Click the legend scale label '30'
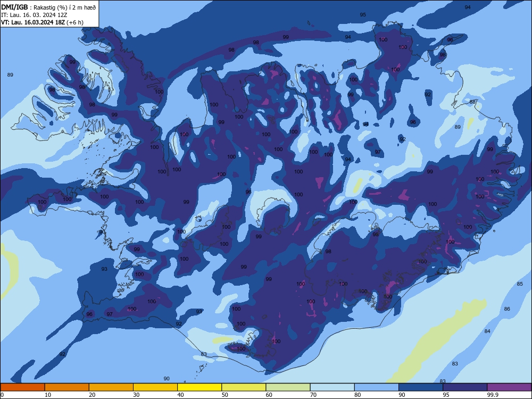The width and height of the screenshot is (532, 399). tap(136, 395)
